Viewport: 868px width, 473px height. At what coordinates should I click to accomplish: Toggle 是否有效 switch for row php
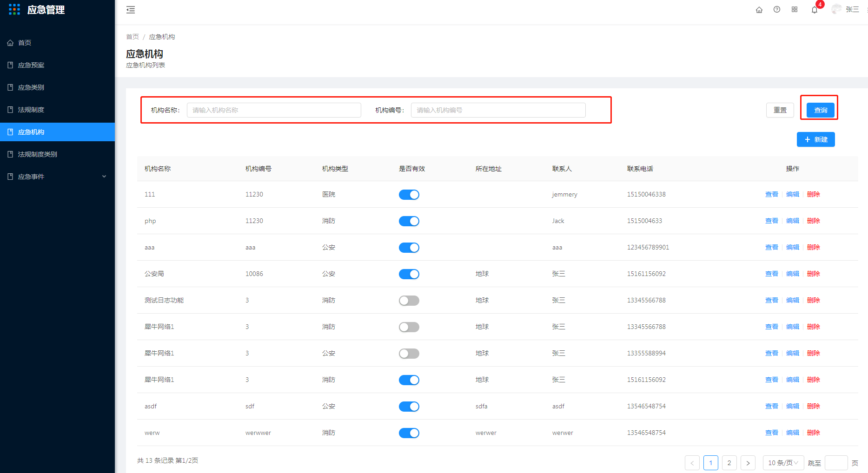[x=409, y=221]
